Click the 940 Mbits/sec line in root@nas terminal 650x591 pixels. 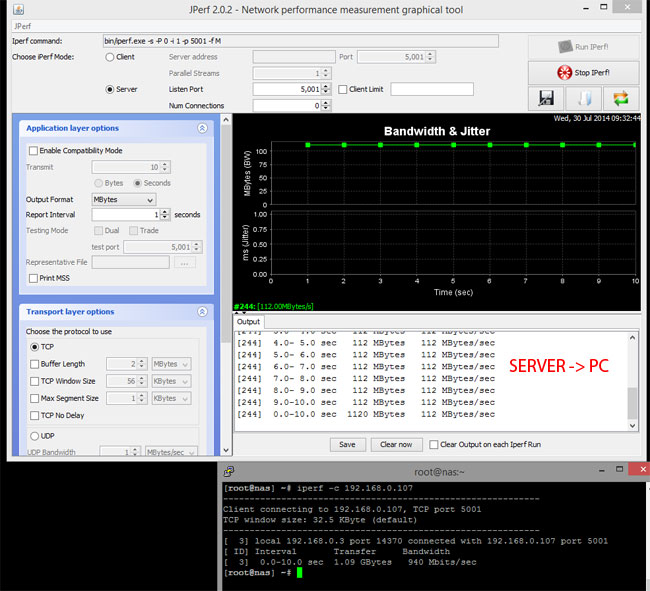(350, 562)
